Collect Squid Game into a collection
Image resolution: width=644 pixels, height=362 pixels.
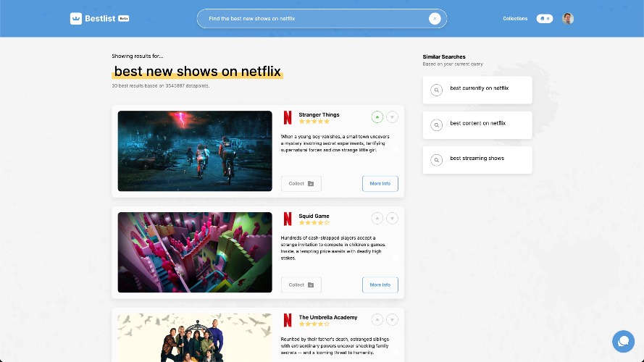click(301, 285)
